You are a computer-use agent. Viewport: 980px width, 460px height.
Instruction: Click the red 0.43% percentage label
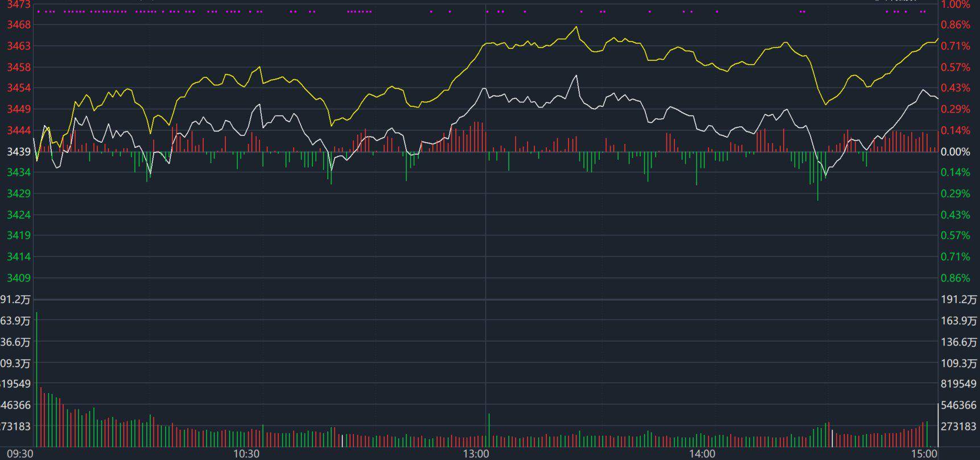tap(956, 88)
